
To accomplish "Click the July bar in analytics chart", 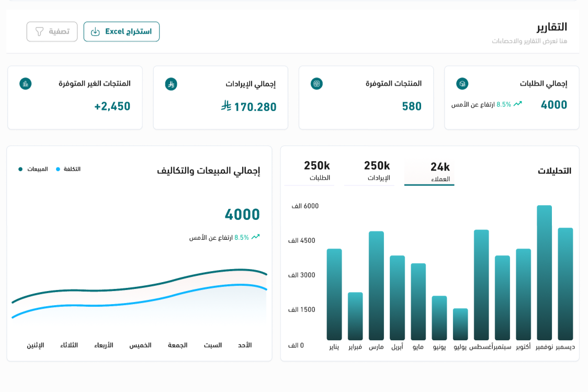I will (460, 324).
